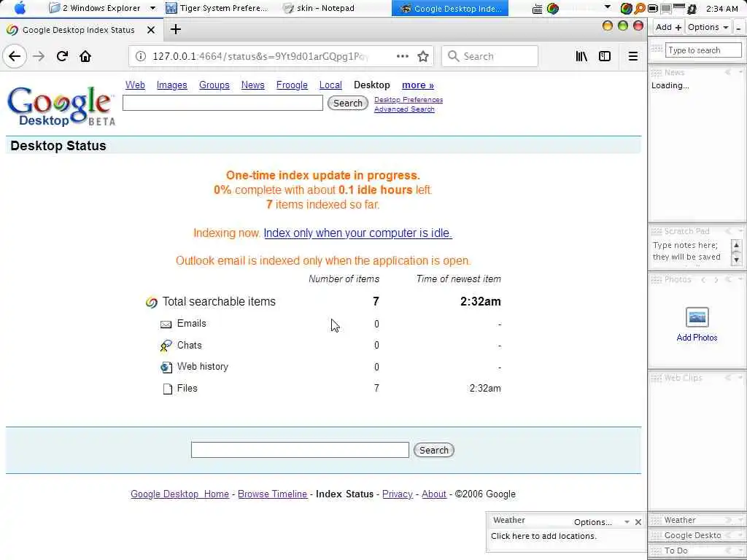The image size is (747, 560).
Task: Open Desktop Preferences link
Action: [409, 99]
